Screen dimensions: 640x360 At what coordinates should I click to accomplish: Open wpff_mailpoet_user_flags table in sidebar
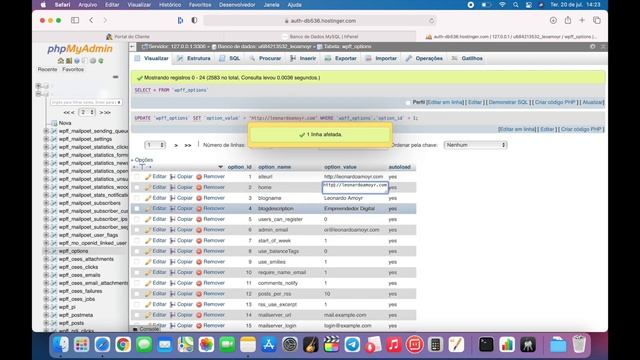(88, 235)
